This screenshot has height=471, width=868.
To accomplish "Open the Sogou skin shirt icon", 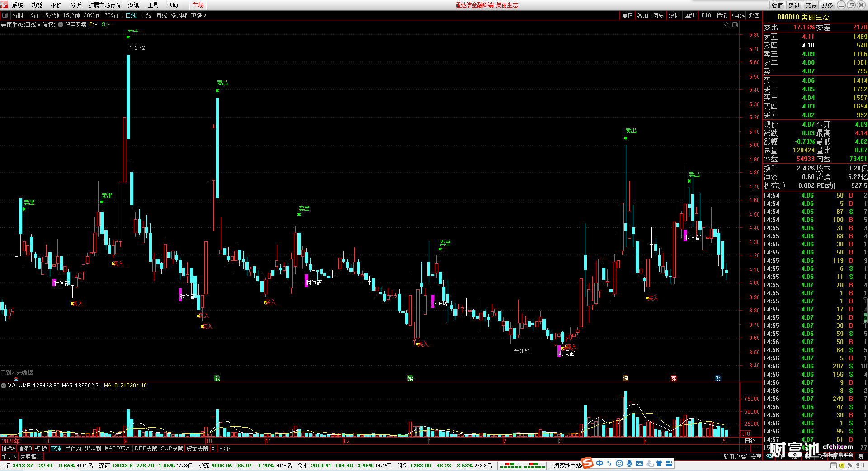I will [x=659, y=463].
